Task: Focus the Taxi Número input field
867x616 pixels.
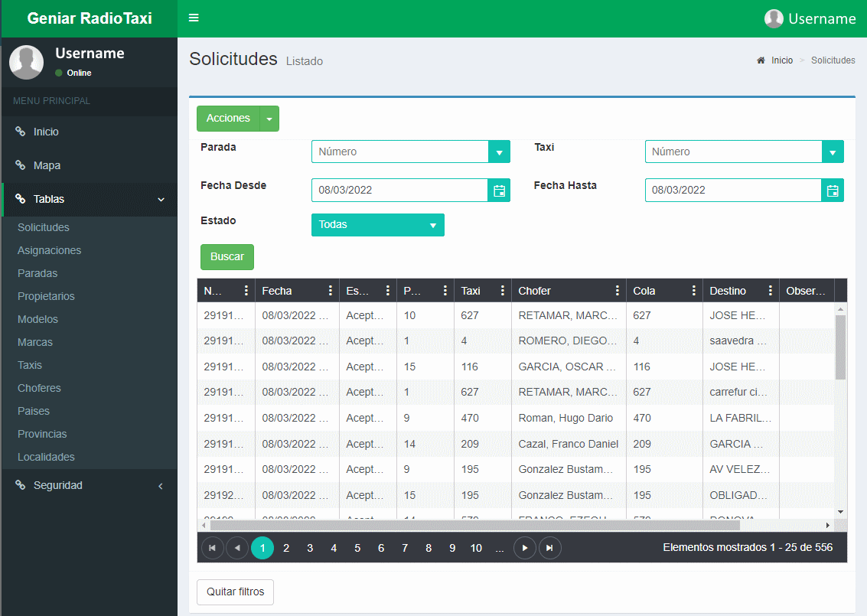Action: coord(733,152)
